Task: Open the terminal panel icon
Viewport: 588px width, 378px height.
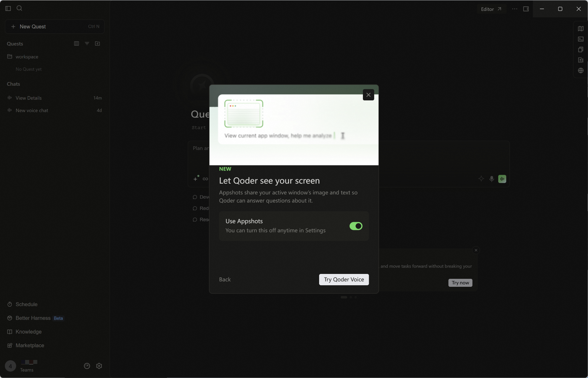Action: [581, 39]
